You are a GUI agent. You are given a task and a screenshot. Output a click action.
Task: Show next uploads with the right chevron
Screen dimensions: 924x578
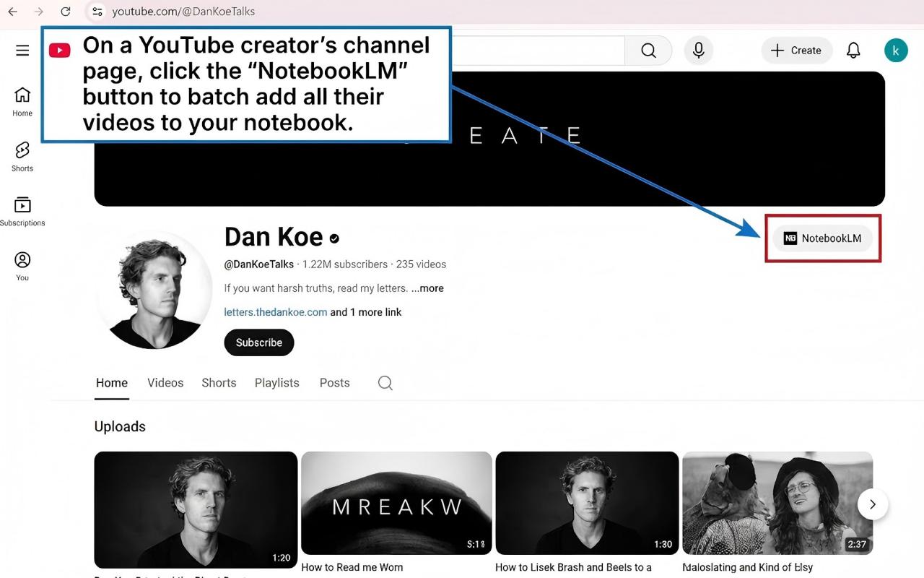pos(873,504)
